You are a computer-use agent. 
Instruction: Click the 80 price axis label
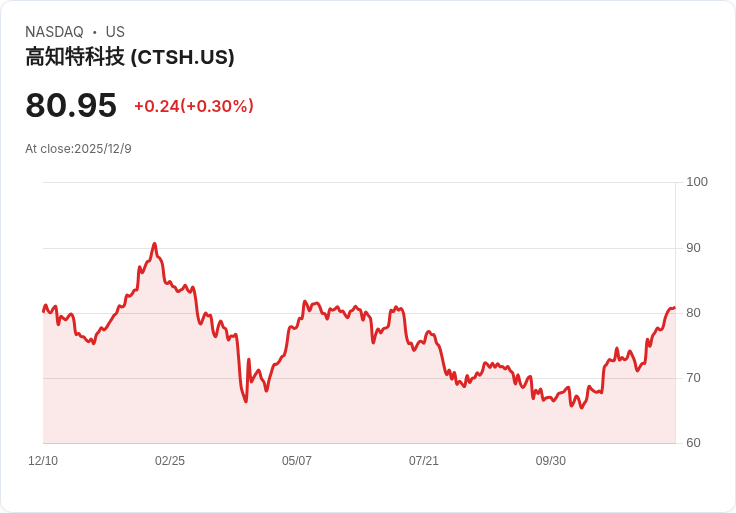tap(693, 313)
